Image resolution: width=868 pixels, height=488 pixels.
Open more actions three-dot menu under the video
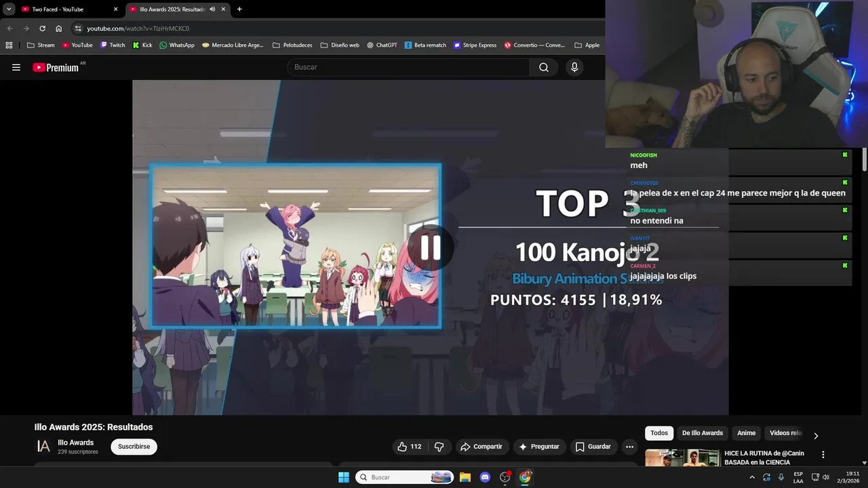click(629, 447)
